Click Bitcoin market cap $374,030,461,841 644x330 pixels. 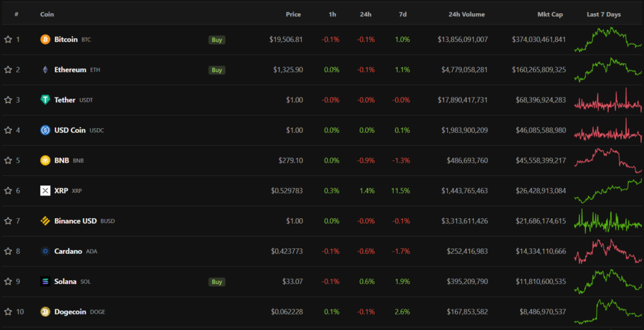[x=539, y=40]
